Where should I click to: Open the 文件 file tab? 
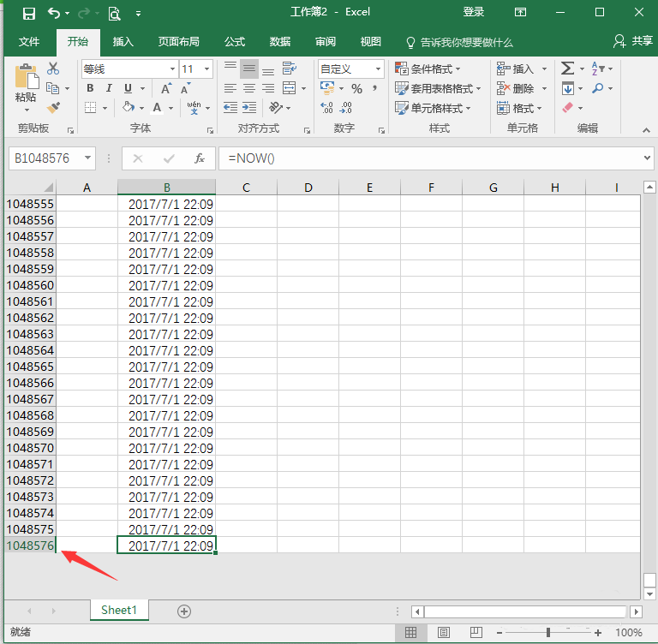tap(29, 42)
